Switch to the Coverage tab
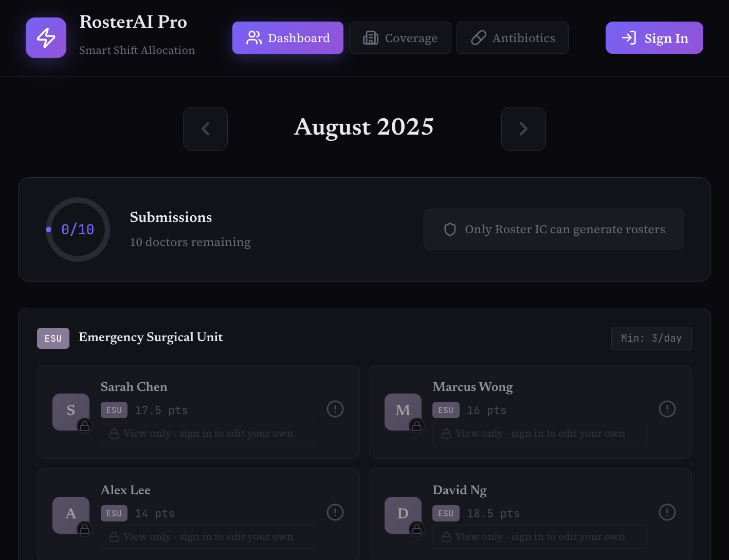The image size is (729, 560). click(x=400, y=38)
